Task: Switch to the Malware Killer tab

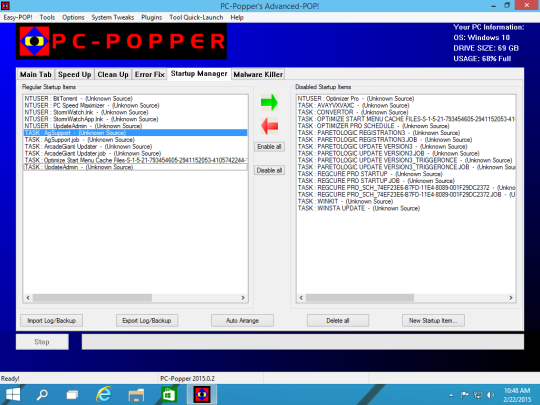Action: tap(258, 74)
